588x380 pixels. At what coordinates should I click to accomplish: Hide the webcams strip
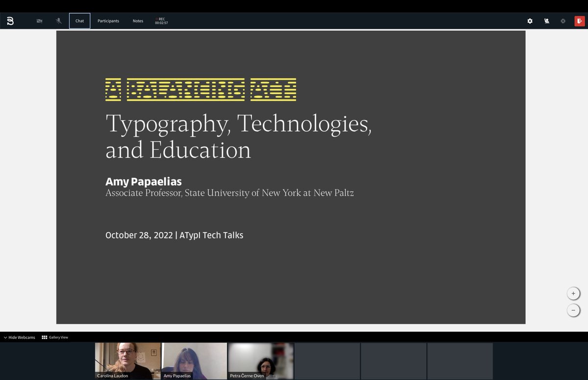(x=22, y=337)
